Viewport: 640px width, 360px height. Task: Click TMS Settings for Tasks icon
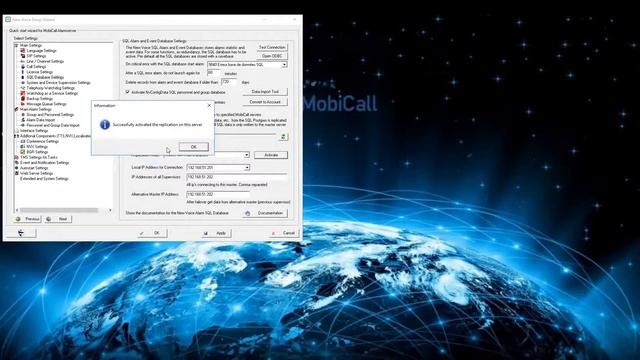[17, 157]
